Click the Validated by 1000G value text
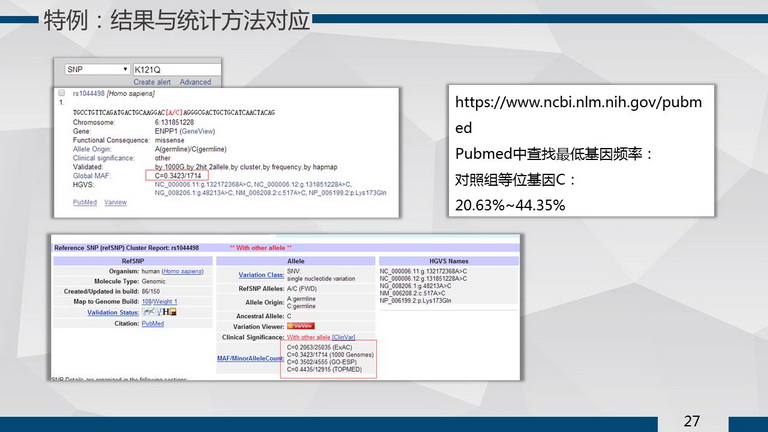 (246, 167)
